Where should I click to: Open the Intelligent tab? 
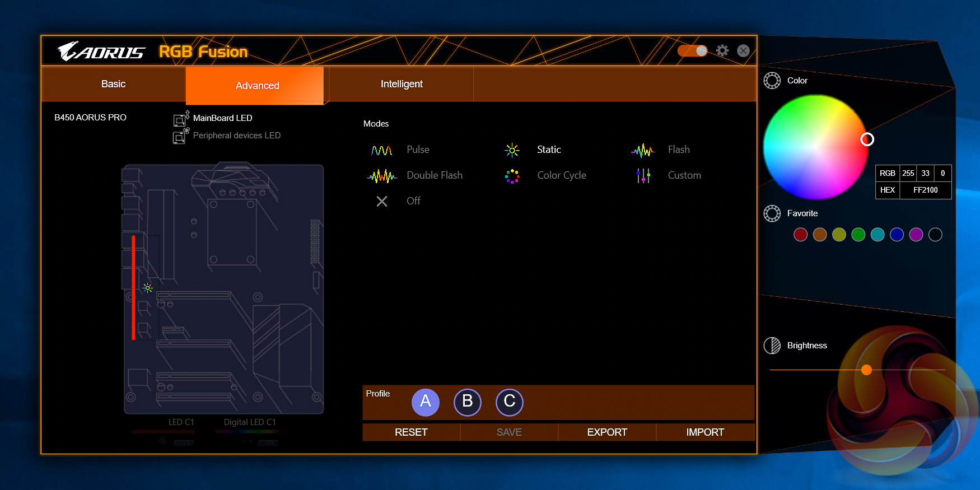402,84
